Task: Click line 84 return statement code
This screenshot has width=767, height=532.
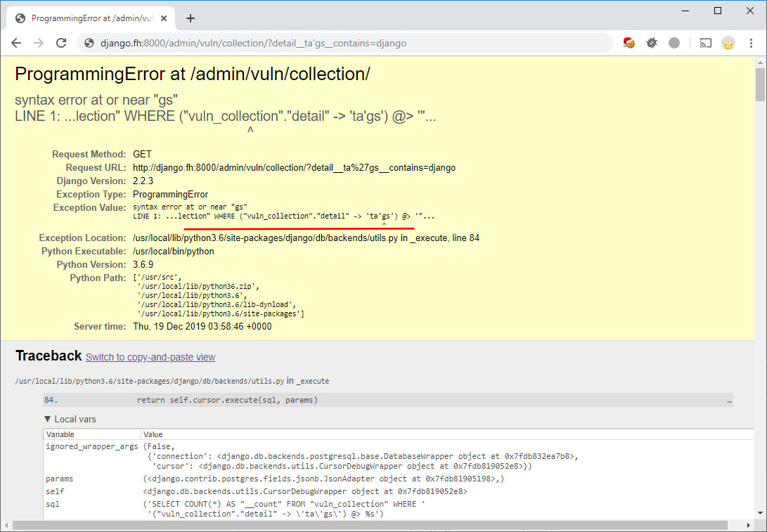Action: pos(227,400)
